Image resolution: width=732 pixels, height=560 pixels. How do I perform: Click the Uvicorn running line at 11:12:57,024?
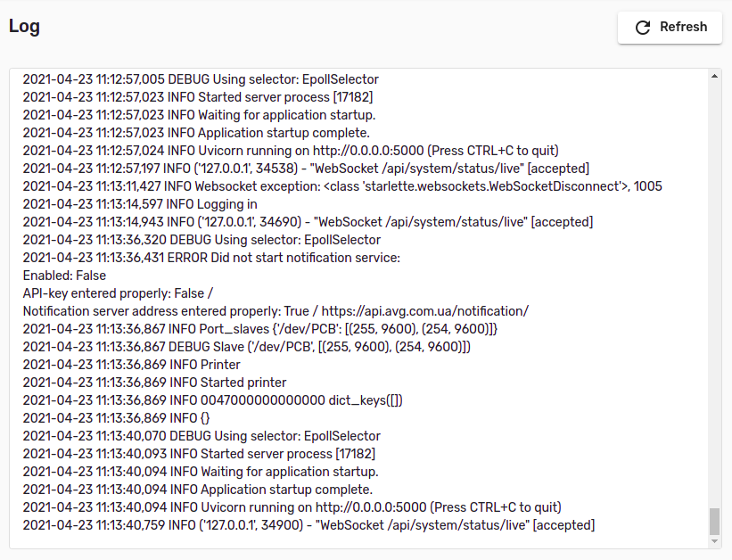tap(291, 151)
